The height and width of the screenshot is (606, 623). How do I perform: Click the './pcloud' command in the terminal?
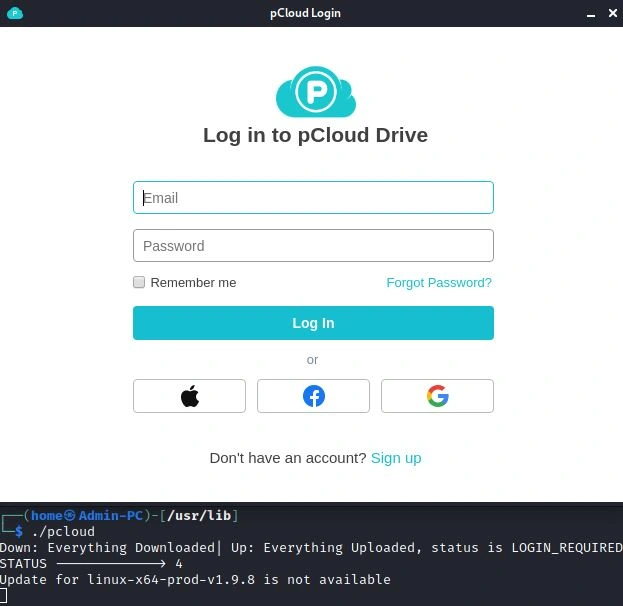point(64,531)
